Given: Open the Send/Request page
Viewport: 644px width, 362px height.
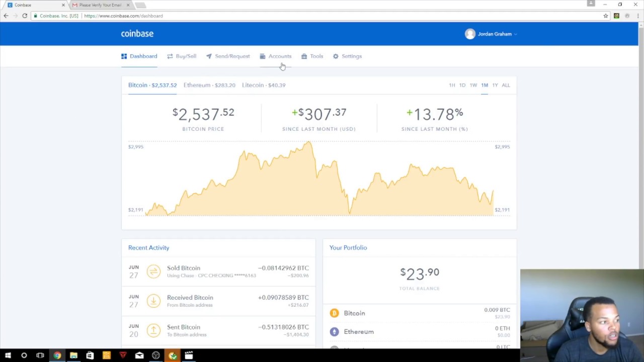Looking at the screenshot, I should point(228,56).
